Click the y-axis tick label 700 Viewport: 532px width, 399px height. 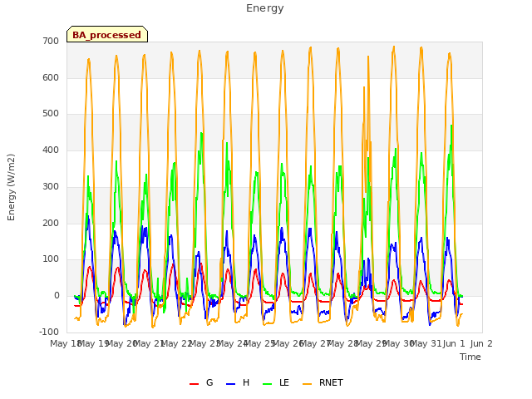(x=51, y=41)
